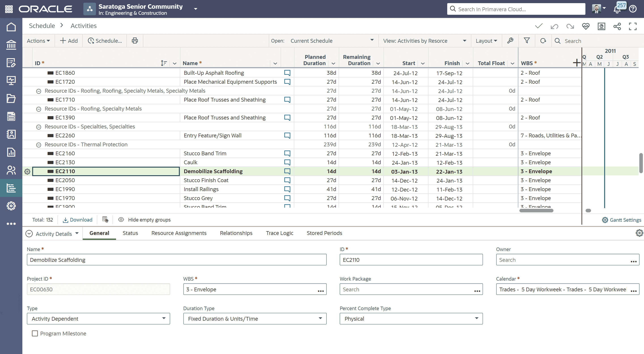The height and width of the screenshot is (354, 644).
Task: Click row gear icon beside EC2110
Action: pyautogui.click(x=27, y=171)
